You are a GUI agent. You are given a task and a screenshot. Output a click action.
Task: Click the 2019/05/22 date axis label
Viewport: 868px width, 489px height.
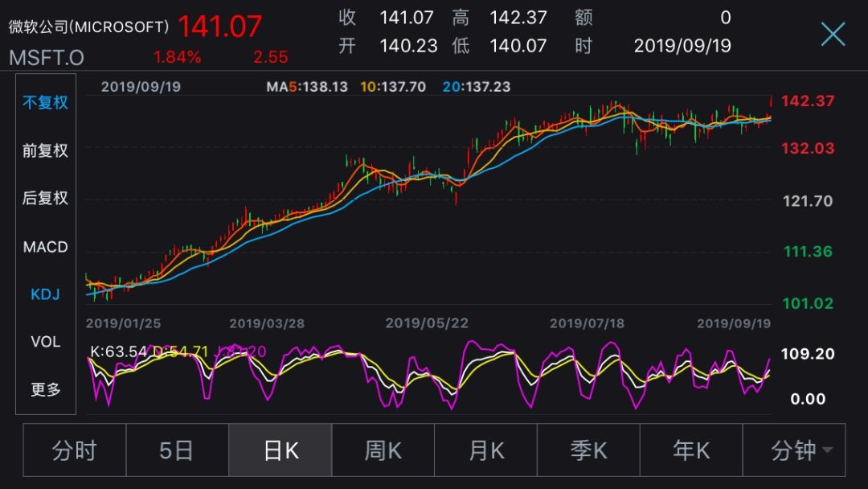(427, 323)
